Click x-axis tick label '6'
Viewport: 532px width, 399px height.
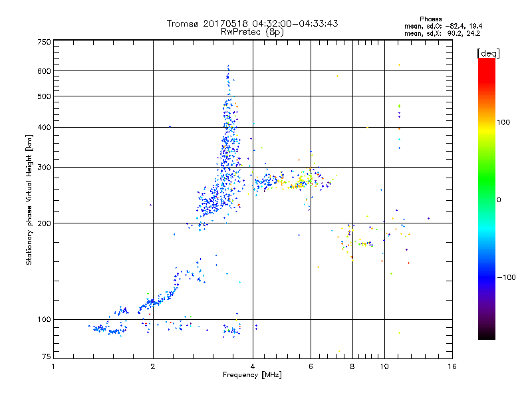tap(311, 366)
